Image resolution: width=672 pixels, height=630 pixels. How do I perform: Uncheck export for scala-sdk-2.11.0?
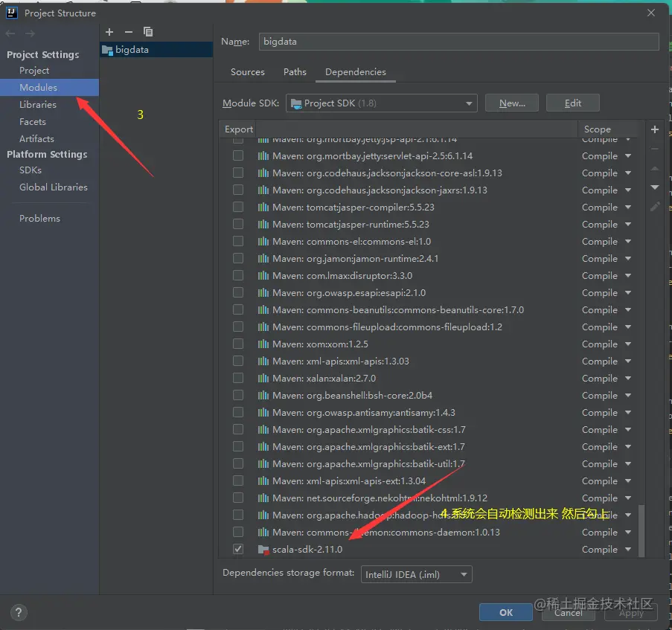click(x=238, y=549)
